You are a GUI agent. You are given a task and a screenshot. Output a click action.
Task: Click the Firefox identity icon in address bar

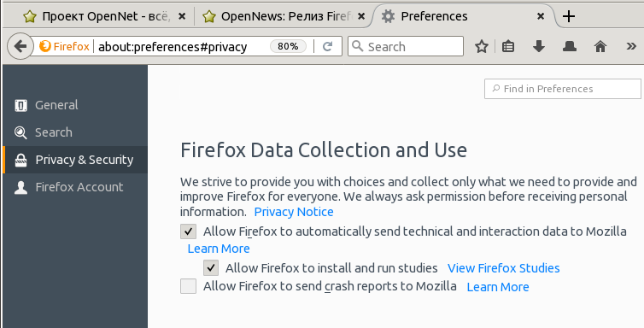tap(64, 46)
